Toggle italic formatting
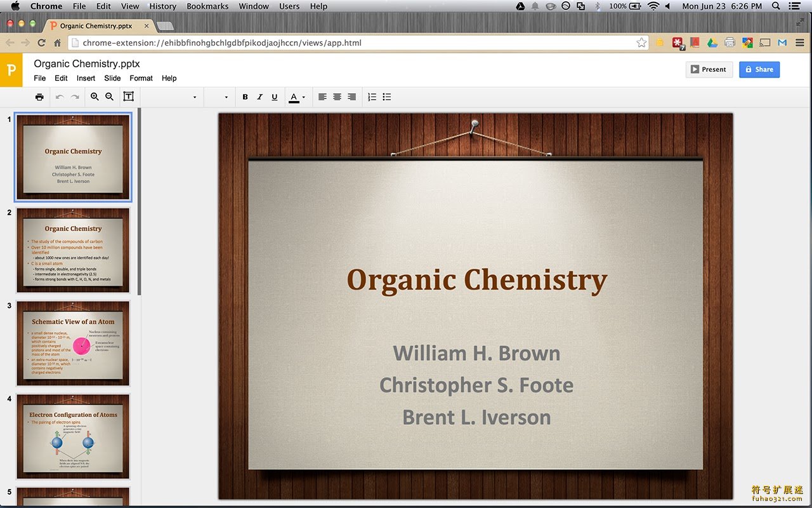 point(259,97)
